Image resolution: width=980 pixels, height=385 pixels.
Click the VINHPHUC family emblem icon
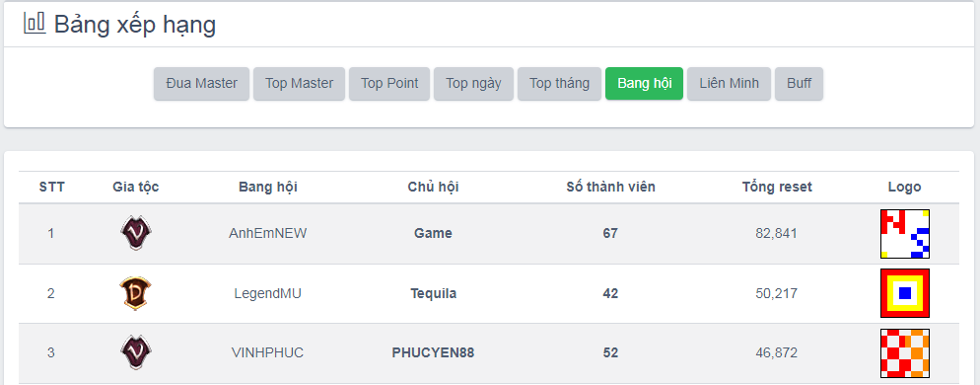coord(136,352)
